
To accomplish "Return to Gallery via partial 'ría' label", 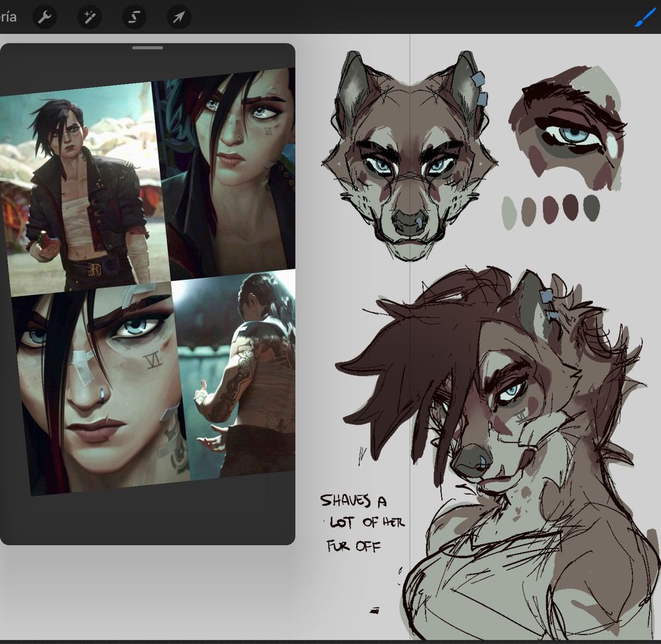I will pos(8,17).
